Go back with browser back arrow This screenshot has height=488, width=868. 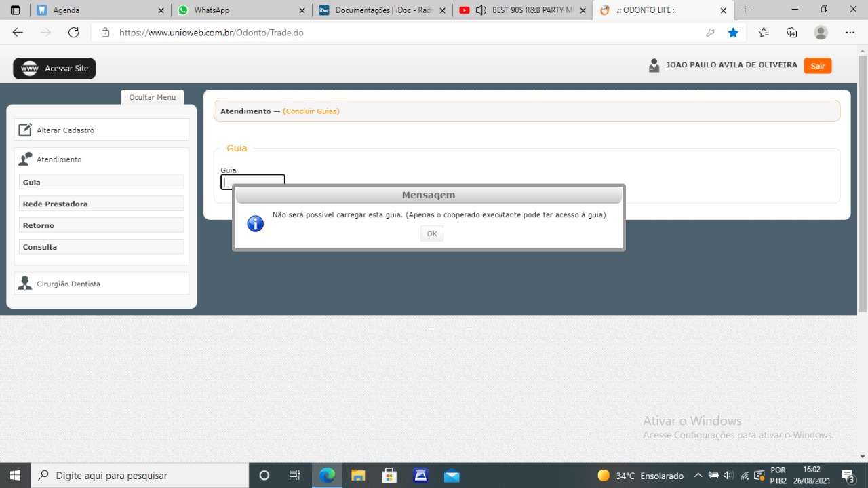click(x=18, y=33)
